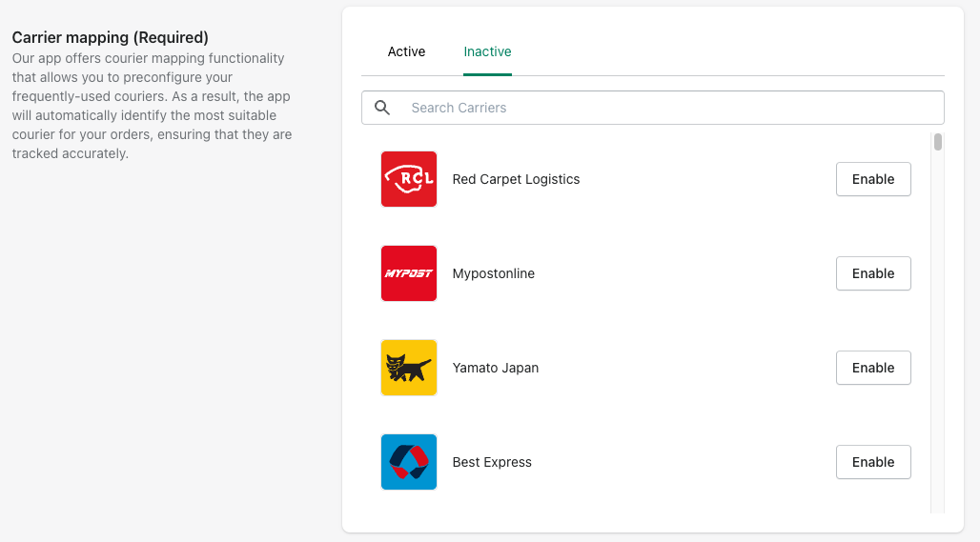
Task: Focus the Search Carriers input field
Action: click(x=652, y=108)
